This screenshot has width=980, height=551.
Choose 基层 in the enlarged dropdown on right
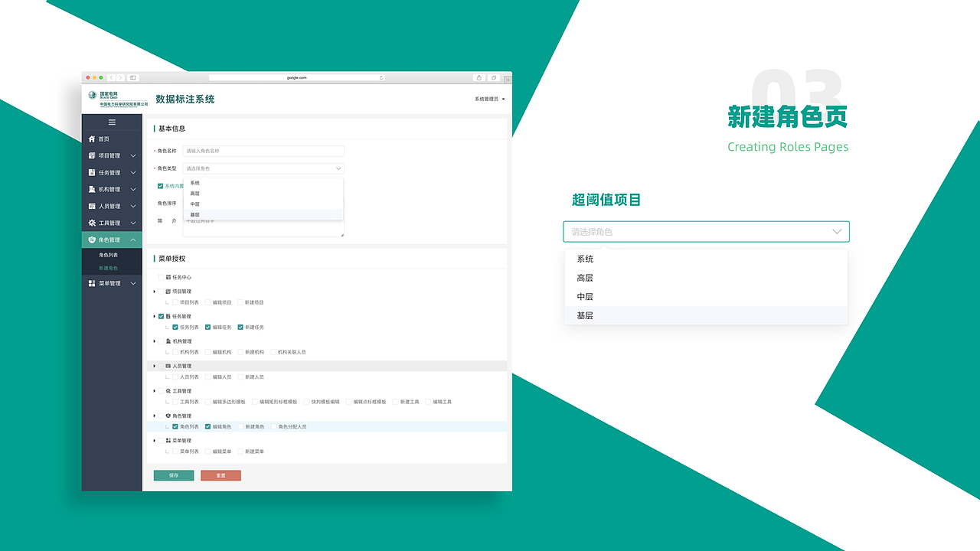[706, 315]
